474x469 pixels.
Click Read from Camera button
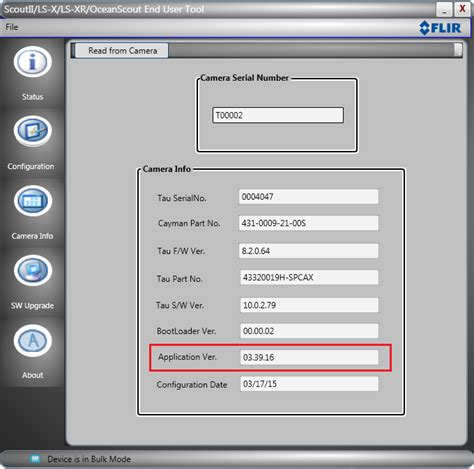(122, 51)
